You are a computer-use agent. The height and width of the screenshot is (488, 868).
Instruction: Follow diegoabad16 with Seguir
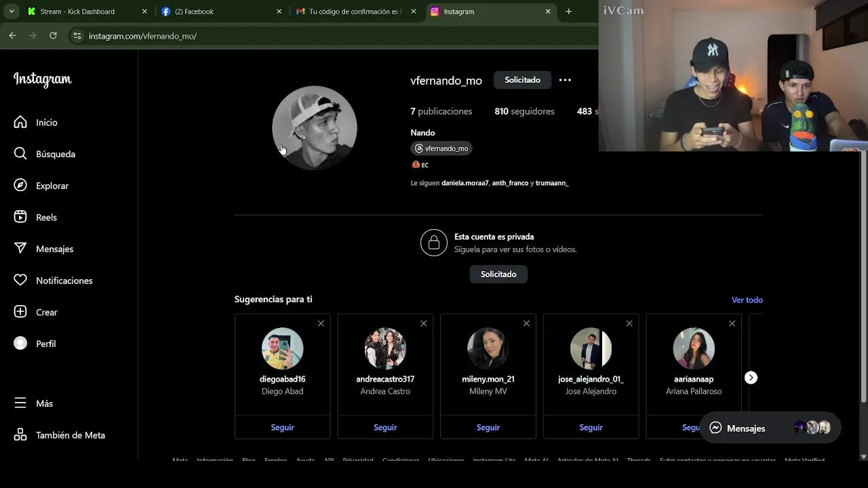coord(282,428)
